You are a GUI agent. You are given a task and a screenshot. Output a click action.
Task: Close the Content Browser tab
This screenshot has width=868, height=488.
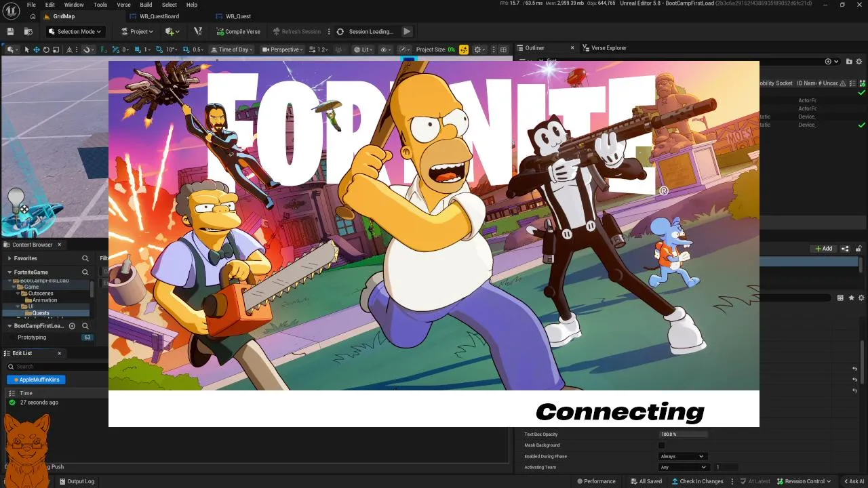tap(59, 245)
